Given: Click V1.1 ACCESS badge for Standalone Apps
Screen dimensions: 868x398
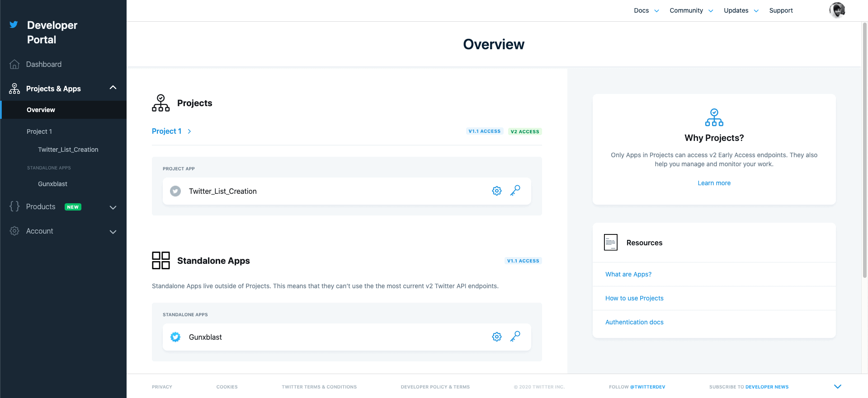Looking at the screenshot, I should click(x=523, y=261).
